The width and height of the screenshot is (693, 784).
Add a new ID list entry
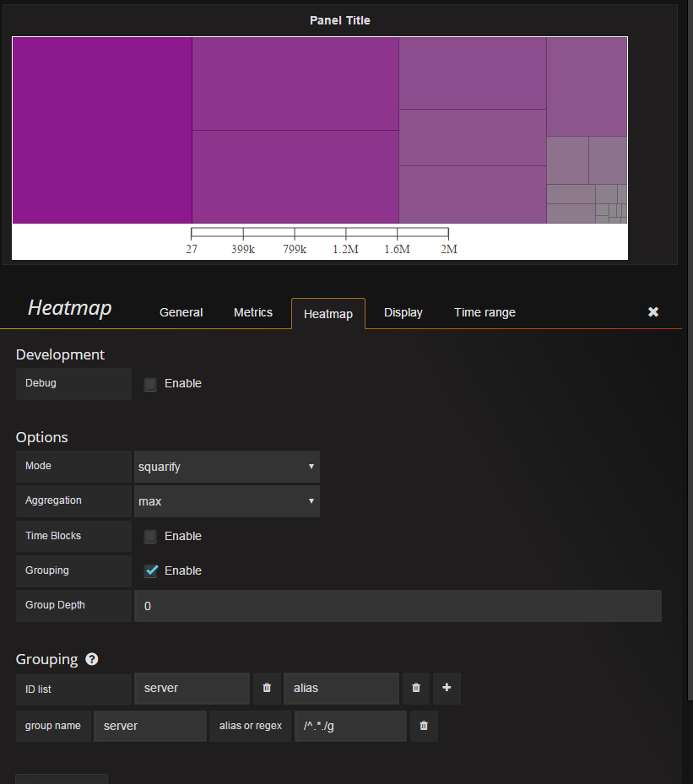click(x=447, y=688)
